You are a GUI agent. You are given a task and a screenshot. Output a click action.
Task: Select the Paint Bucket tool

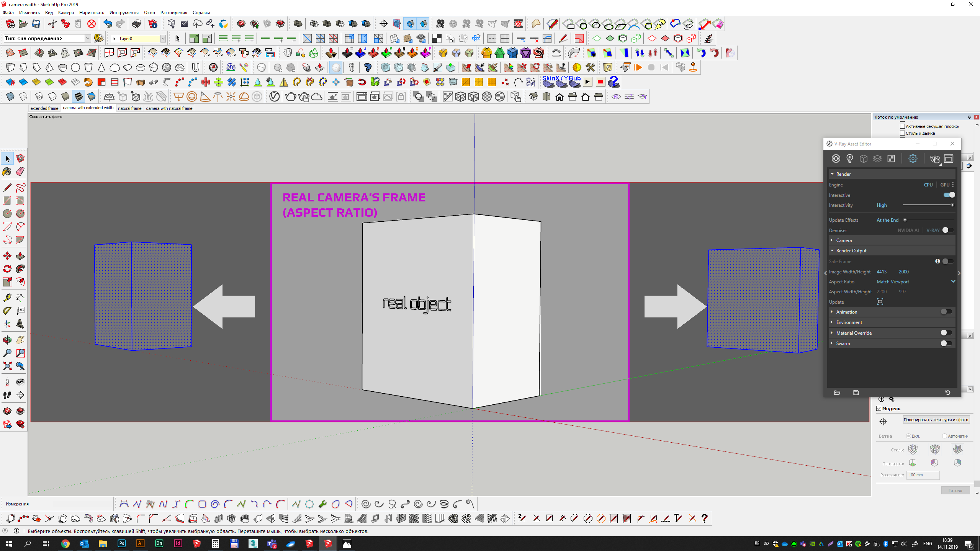[x=7, y=172]
